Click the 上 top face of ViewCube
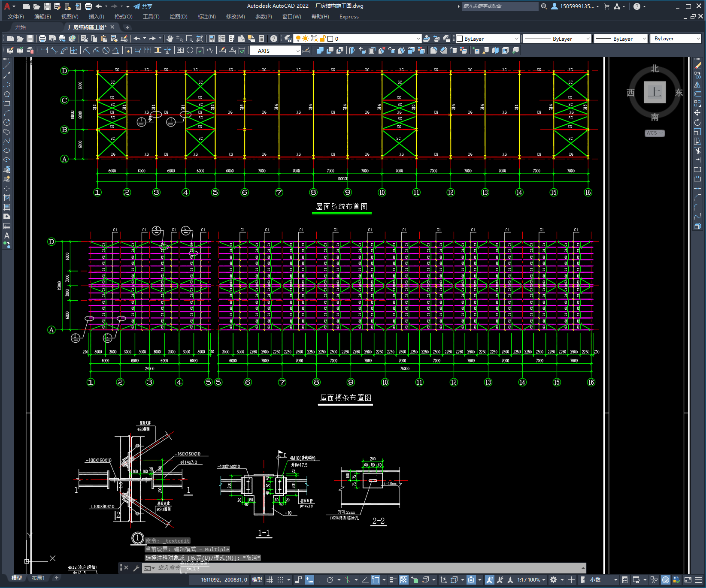This screenshot has width=706, height=588. click(x=654, y=92)
